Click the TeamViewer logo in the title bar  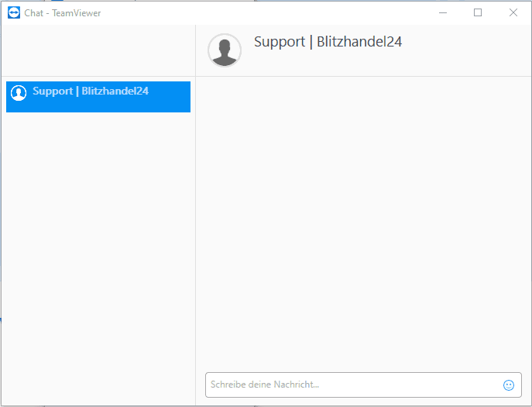pyautogui.click(x=14, y=12)
